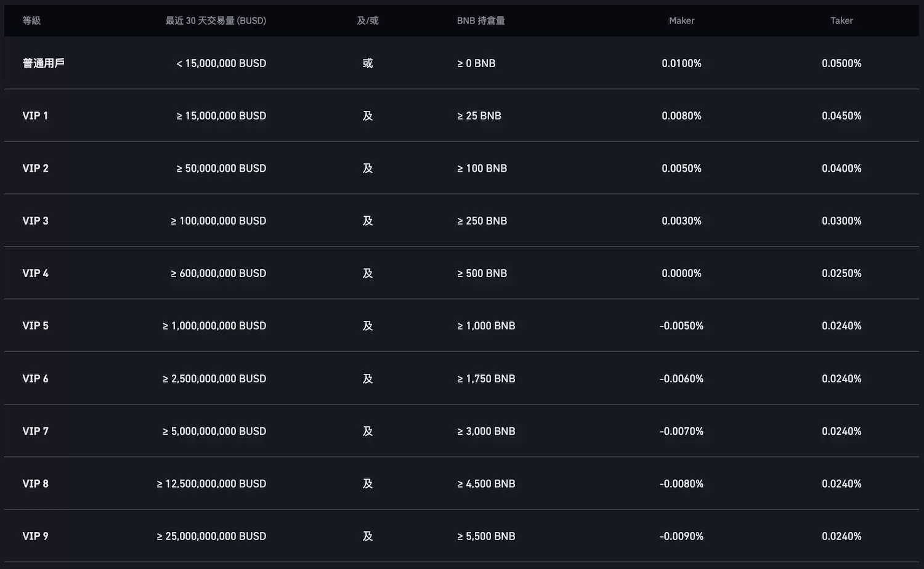Click the 最近 30 天交易量 (BUSD) header
This screenshot has width=924, height=569.
point(216,20)
